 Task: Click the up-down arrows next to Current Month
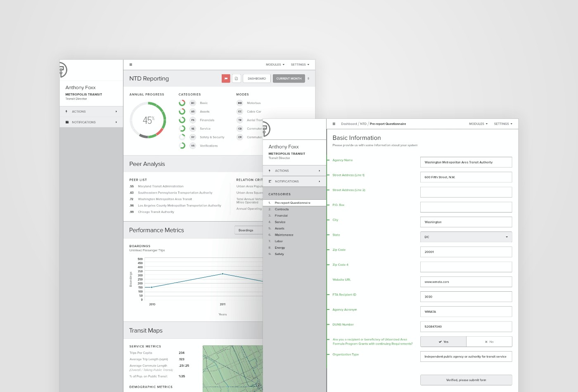308,78
